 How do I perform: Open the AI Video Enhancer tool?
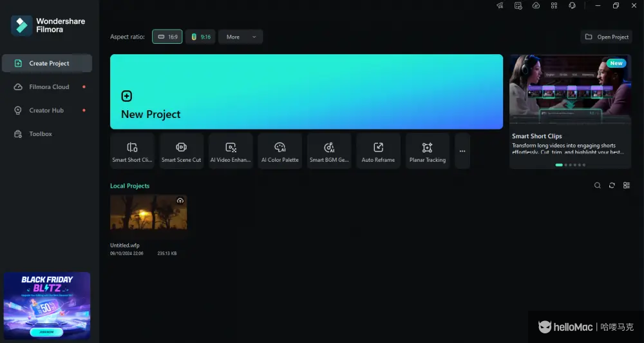tap(231, 151)
